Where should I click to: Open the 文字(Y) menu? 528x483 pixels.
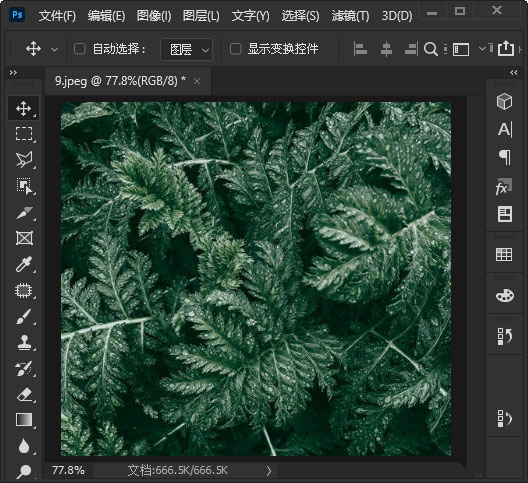251,16
